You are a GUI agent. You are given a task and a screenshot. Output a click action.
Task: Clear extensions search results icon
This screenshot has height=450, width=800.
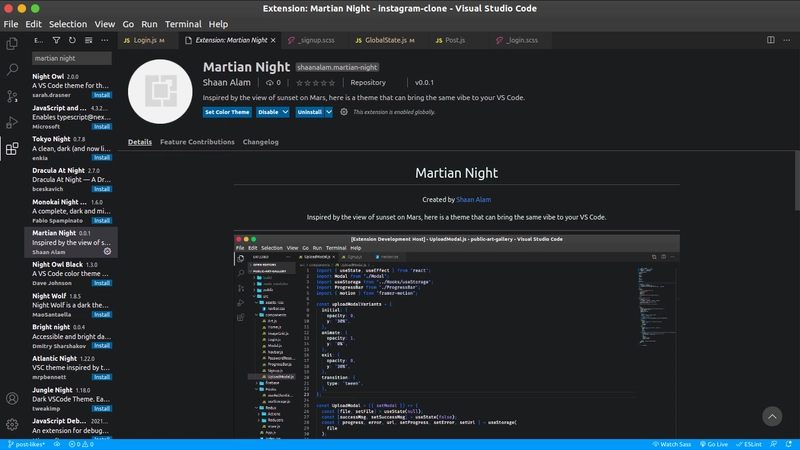pyautogui.click(x=88, y=40)
